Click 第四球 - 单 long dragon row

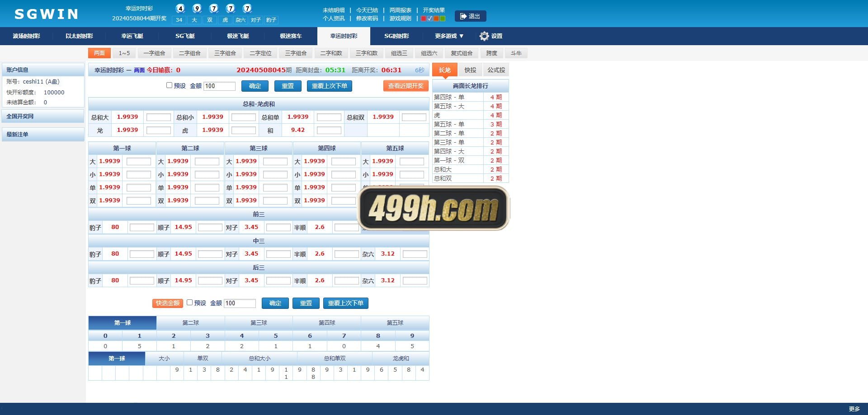tap(470, 97)
